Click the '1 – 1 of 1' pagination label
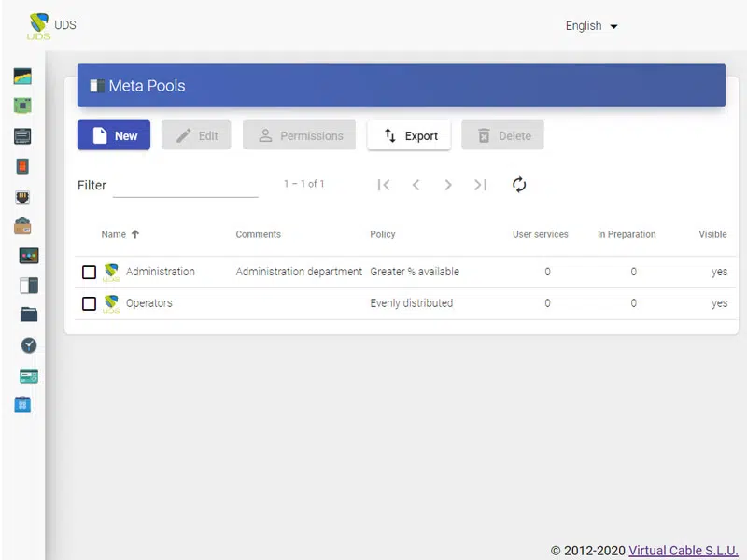 point(304,184)
